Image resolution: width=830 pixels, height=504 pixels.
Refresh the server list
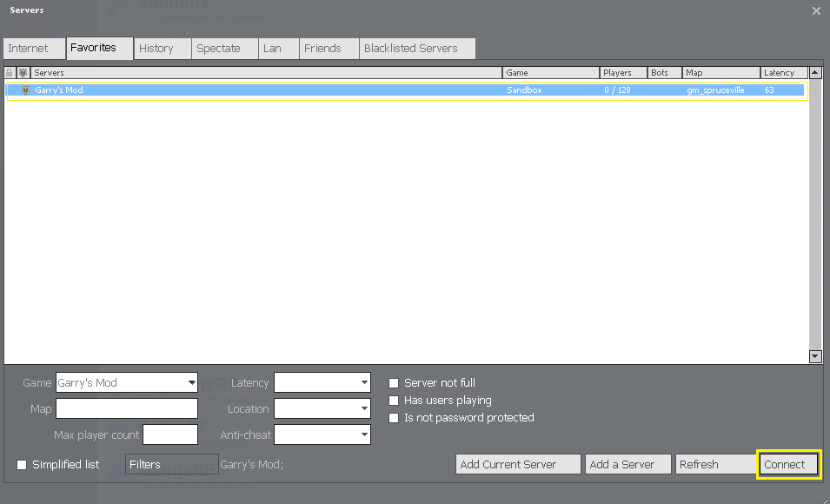[x=715, y=464]
